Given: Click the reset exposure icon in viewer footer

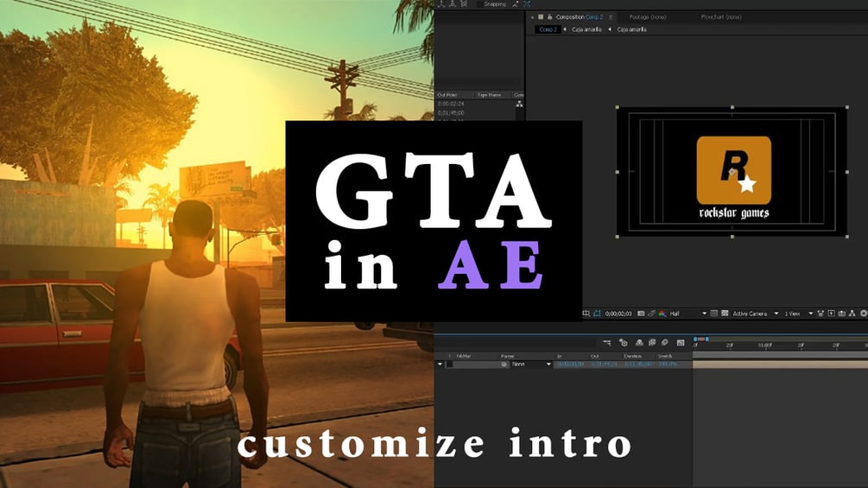Looking at the screenshot, I should (x=864, y=314).
